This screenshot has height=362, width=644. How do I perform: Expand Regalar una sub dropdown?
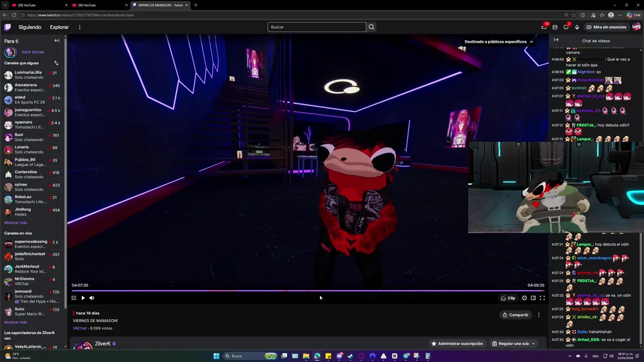click(513, 344)
